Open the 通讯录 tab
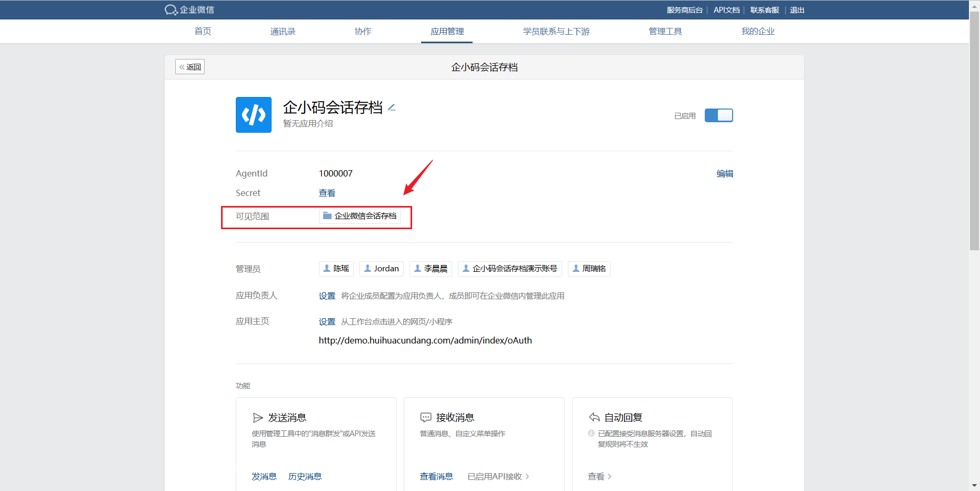 pos(283,31)
